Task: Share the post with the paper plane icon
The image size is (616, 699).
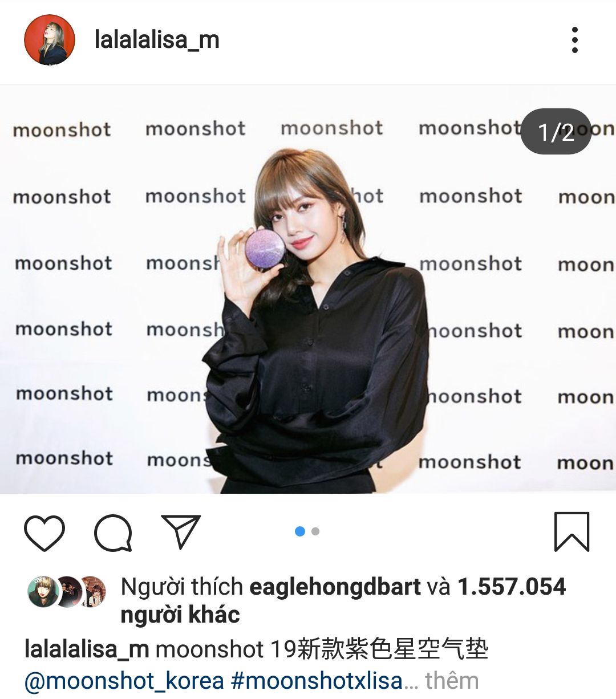Action: 181,531
